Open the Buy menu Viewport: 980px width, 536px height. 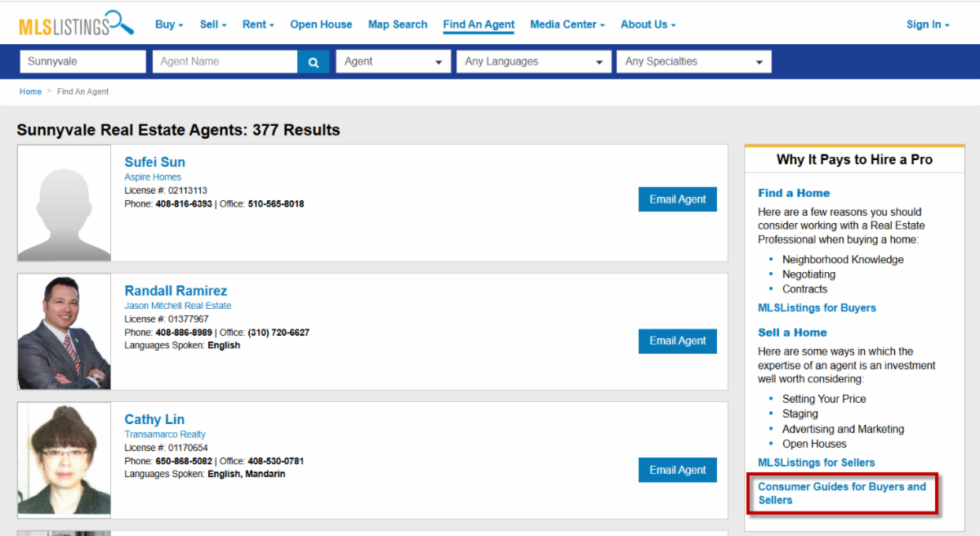point(169,25)
